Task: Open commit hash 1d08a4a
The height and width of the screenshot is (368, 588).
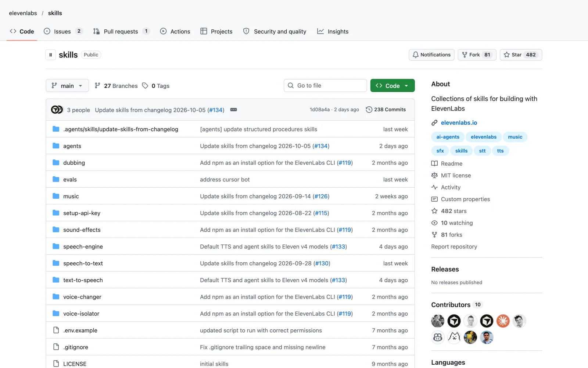Action: tap(320, 110)
